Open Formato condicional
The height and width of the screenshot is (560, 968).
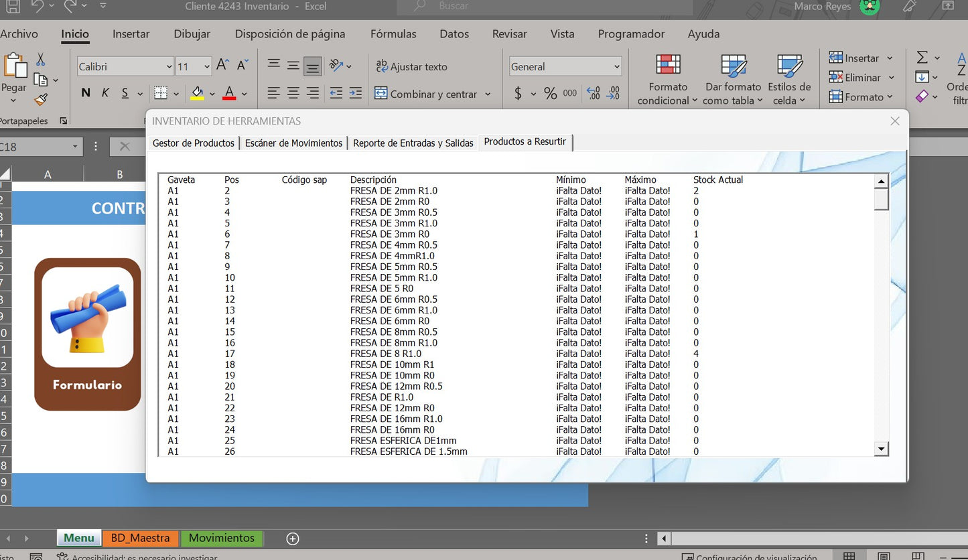click(668, 80)
